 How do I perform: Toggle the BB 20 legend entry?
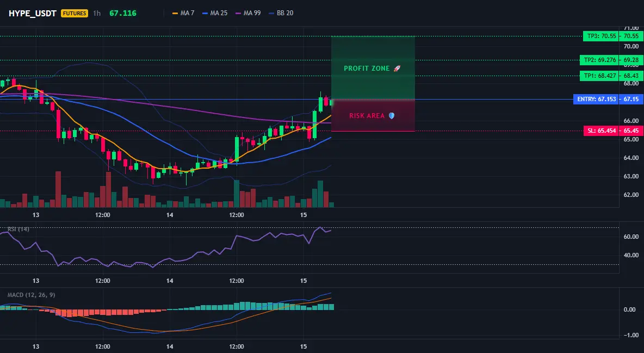[x=281, y=13]
